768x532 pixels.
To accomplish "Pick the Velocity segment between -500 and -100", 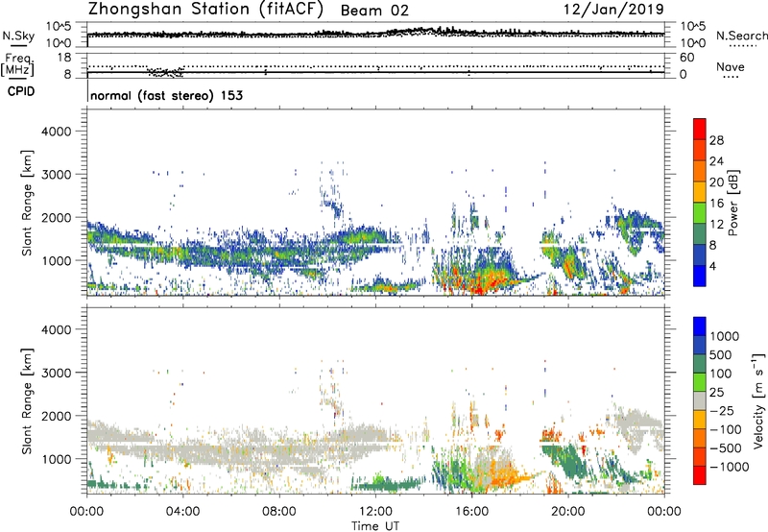I will (700, 438).
